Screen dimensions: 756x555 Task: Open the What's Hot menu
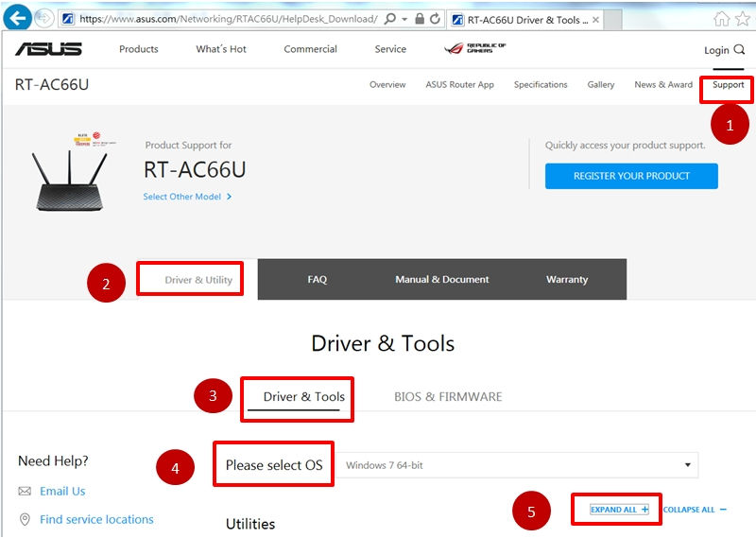[221, 49]
